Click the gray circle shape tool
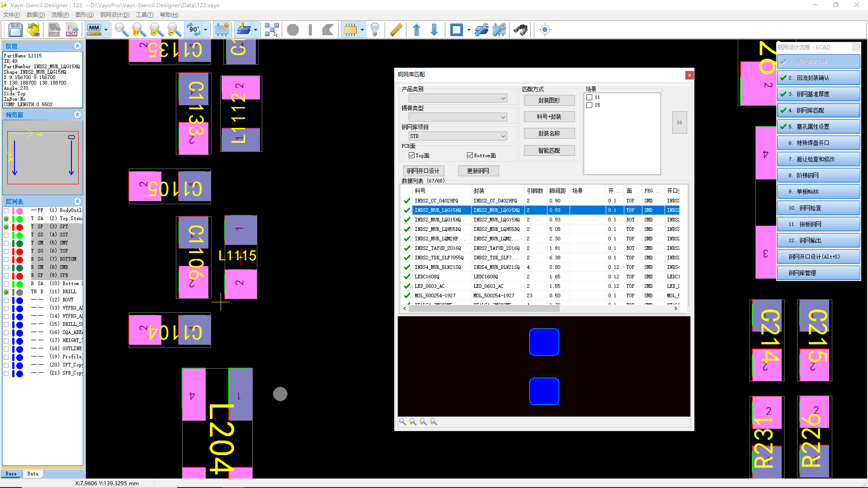 click(293, 30)
